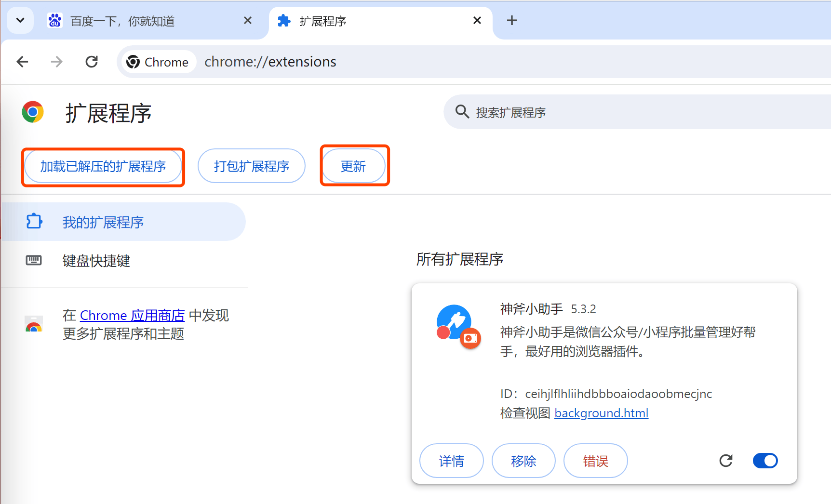Viewport: 831px width, 504px height.
Task: Close the 扩展程序 tab
Action: (x=477, y=21)
